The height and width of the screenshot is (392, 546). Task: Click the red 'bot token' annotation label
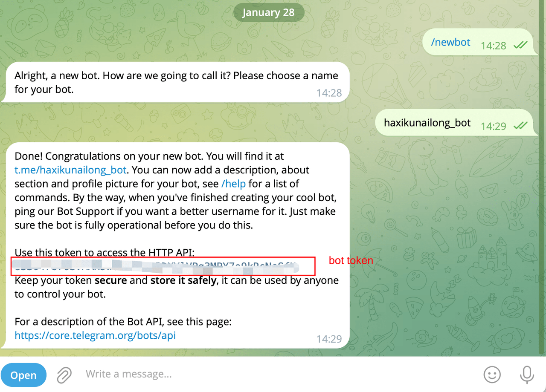click(351, 260)
